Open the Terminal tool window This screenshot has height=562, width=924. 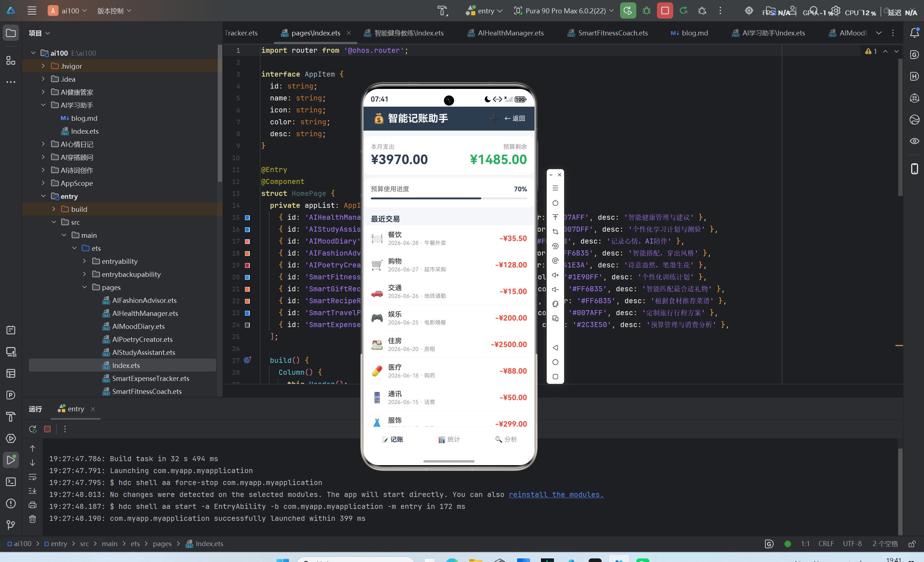pos(11,482)
